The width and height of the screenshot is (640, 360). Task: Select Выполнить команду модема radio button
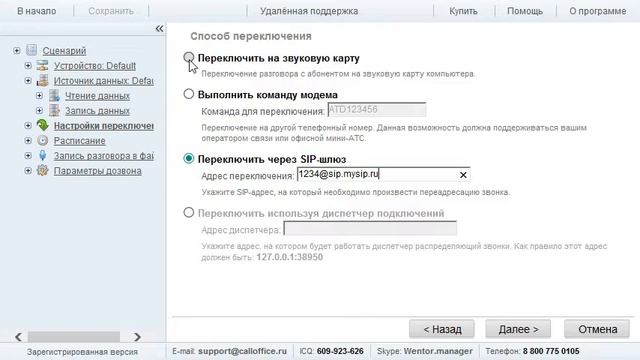tap(189, 94)
